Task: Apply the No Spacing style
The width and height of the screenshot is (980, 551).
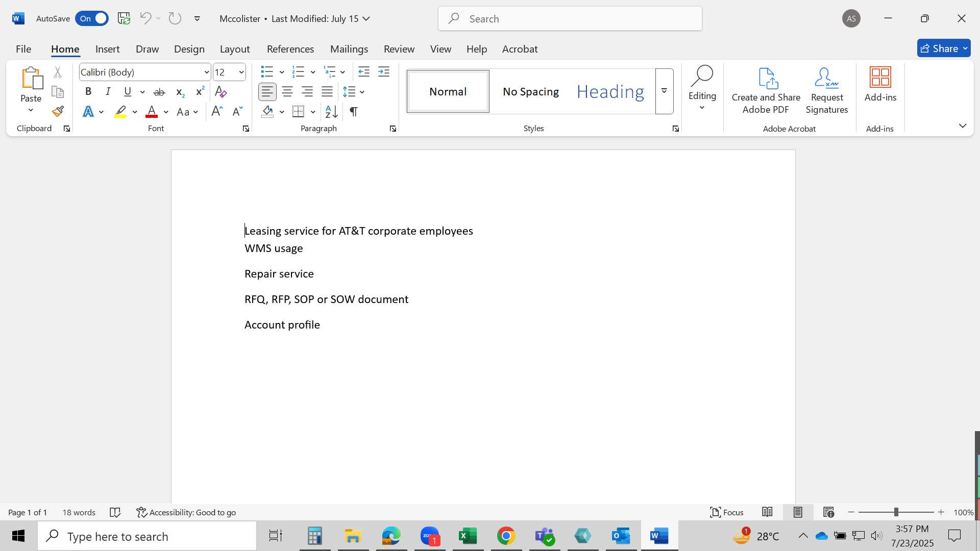Action: pos(531,91)
